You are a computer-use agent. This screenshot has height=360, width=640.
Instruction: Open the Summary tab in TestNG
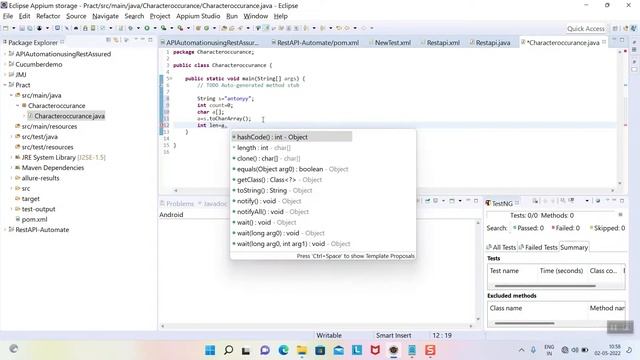[574, 247]
